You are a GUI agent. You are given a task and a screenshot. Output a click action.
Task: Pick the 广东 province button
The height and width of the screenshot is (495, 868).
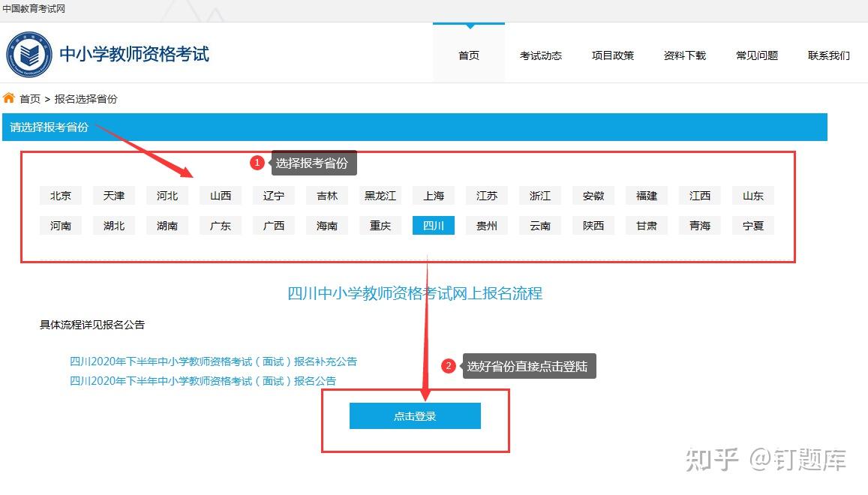pos(221,225)
